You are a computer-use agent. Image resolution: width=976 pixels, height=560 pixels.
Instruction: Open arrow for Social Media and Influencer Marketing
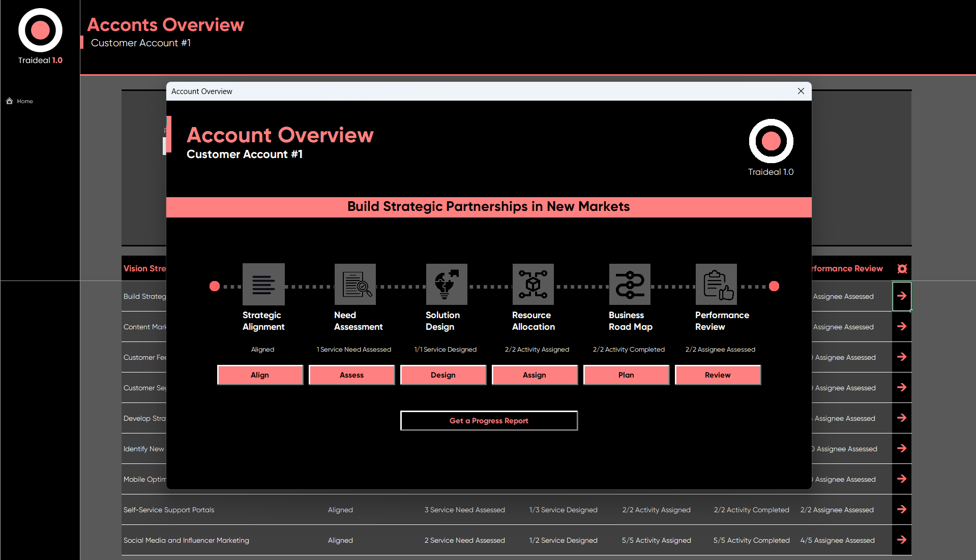pyautogui.click(x=901, y=540)
